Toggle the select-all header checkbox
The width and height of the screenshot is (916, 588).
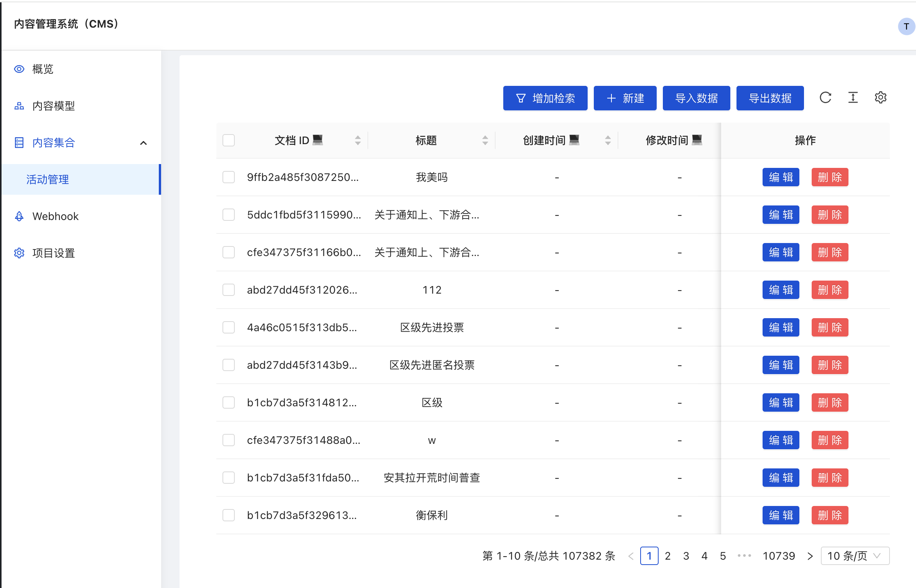tap(229, 140)
